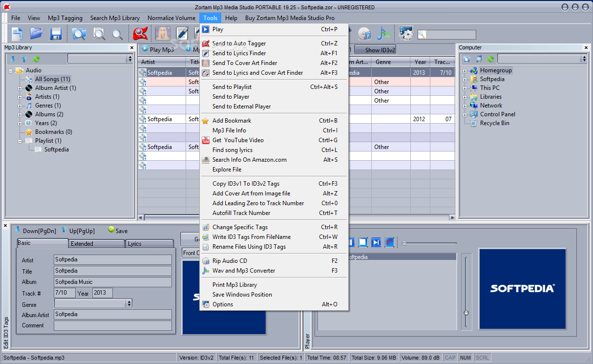593x364 pixels.
Task: Expand the Years (2) tree node
Action: click(20, 124)
